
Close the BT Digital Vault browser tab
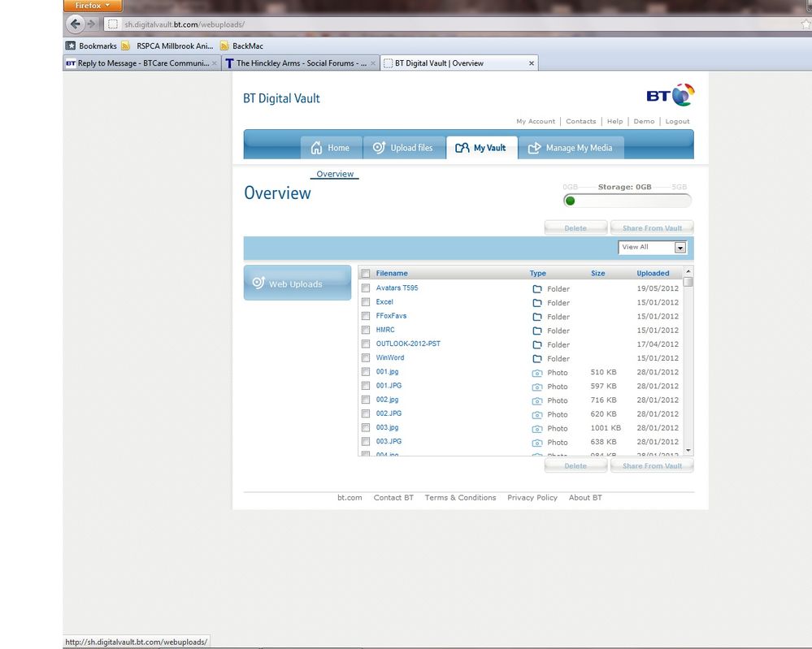click(x=532, y=63)
